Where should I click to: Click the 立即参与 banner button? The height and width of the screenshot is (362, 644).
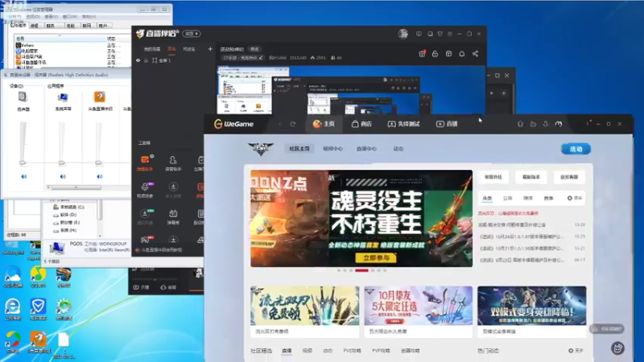click(x=376, y=257)
